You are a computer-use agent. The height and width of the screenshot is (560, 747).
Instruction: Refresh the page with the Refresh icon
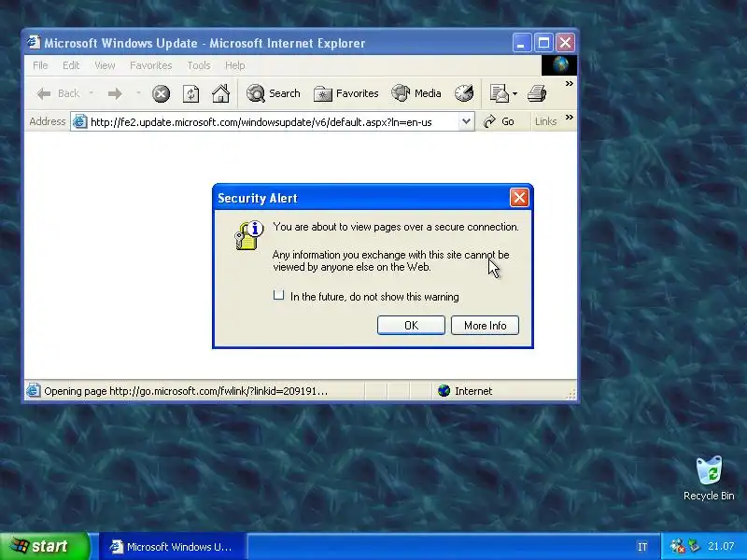[190, 94]
